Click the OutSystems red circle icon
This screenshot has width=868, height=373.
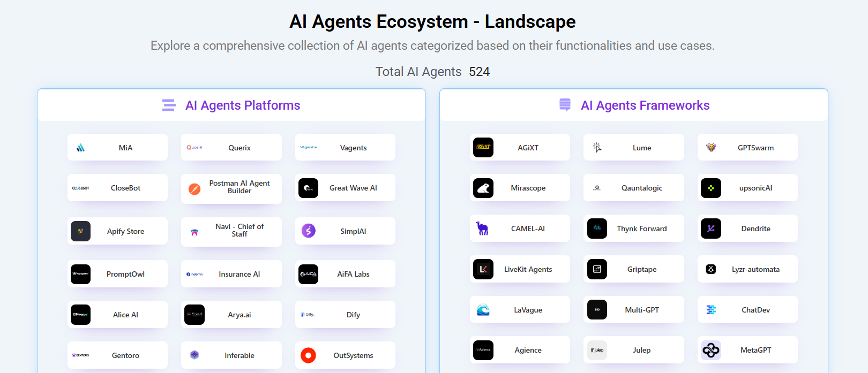(x=308, y=355)
